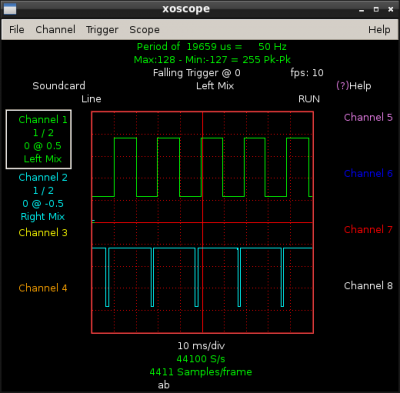The image size is (400, 393).
Task: Toggle the RUN state label
Action: pos(309,99)
